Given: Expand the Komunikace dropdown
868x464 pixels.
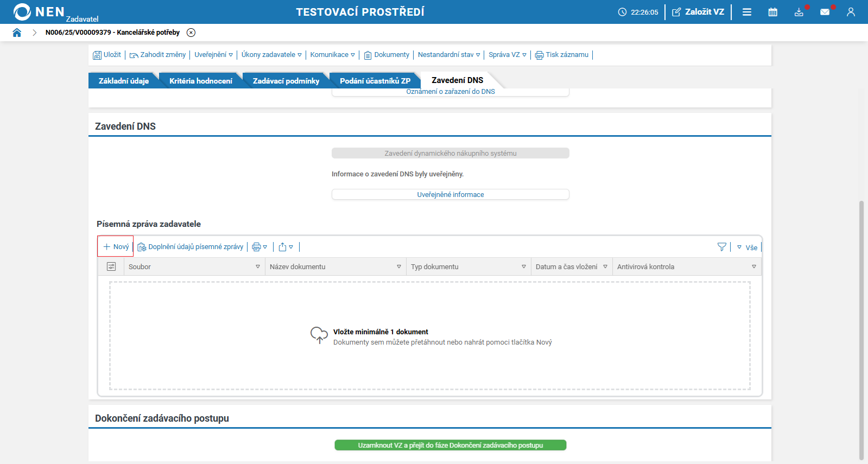Looking at the screenshot, I should tap(333, 55).
